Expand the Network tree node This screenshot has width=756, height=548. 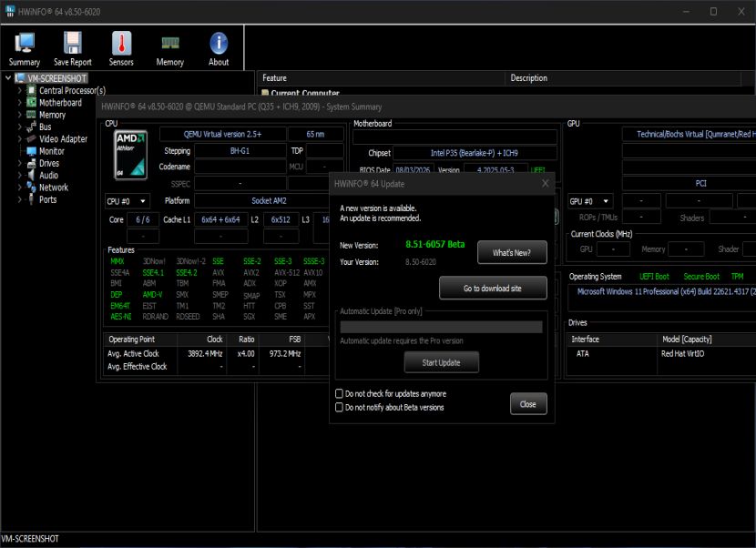tap(20, 187)
